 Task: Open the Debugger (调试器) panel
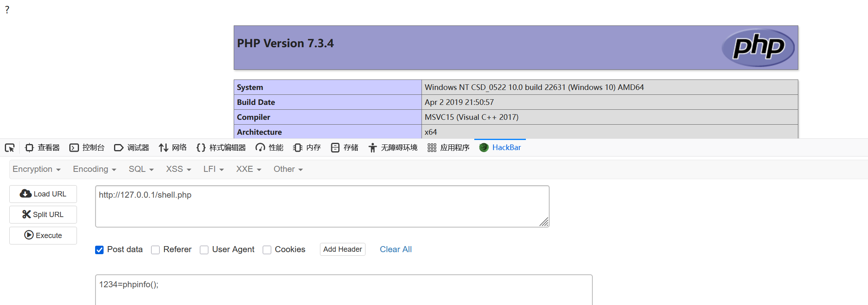pyautogui.click(x=132, y=148)
